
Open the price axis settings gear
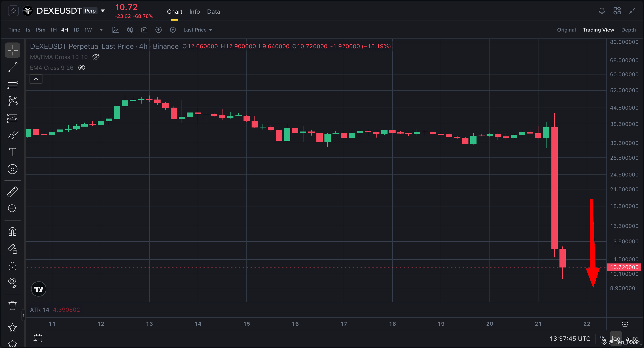[x=625, y=324]
